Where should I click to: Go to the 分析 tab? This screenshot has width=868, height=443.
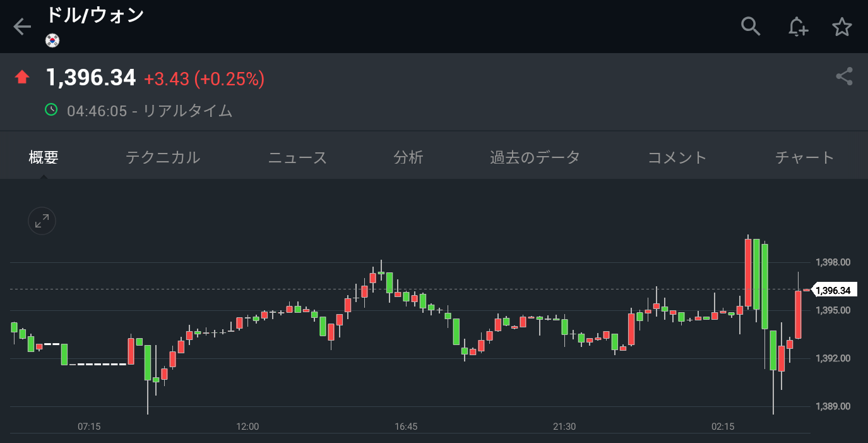(408, 157)
